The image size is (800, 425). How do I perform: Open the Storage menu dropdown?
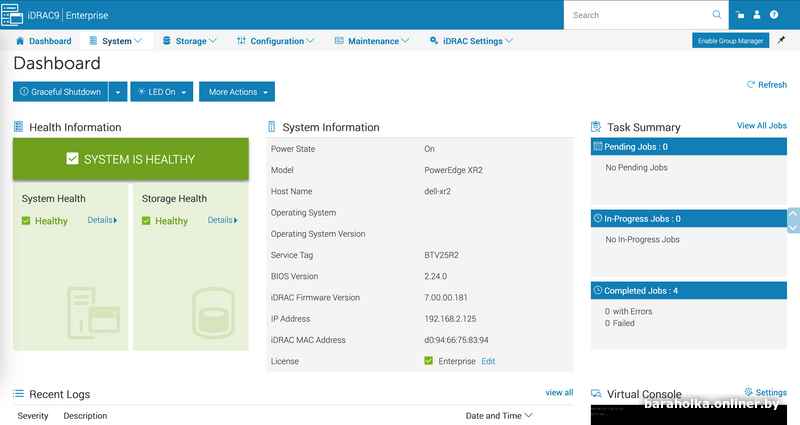point(189,41)
